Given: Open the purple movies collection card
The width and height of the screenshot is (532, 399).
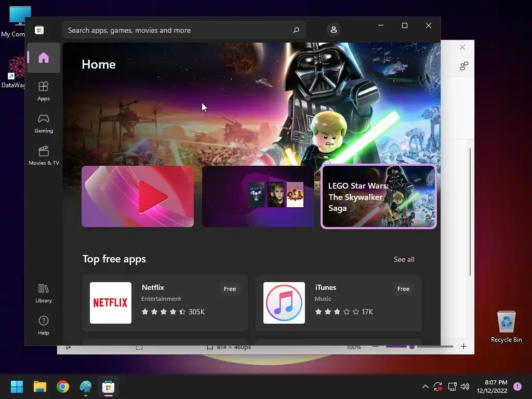Looking at the screenshot, I should 258,196.
